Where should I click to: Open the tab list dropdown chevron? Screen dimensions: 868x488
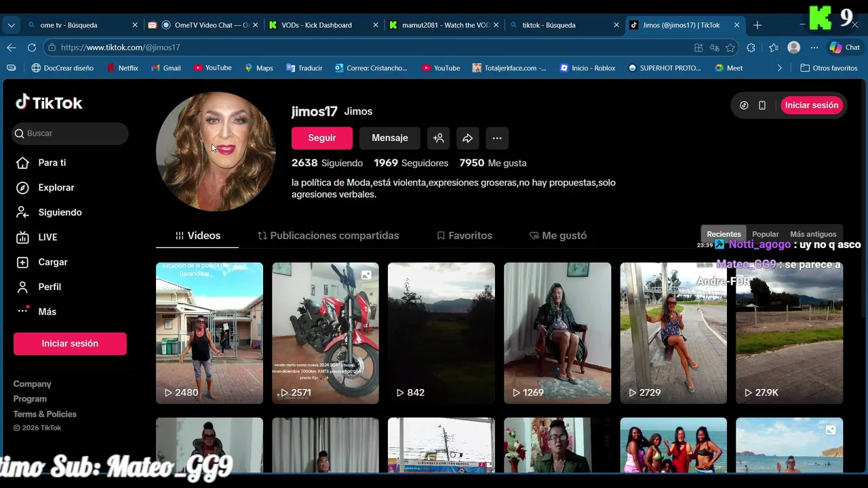(12, 25)
